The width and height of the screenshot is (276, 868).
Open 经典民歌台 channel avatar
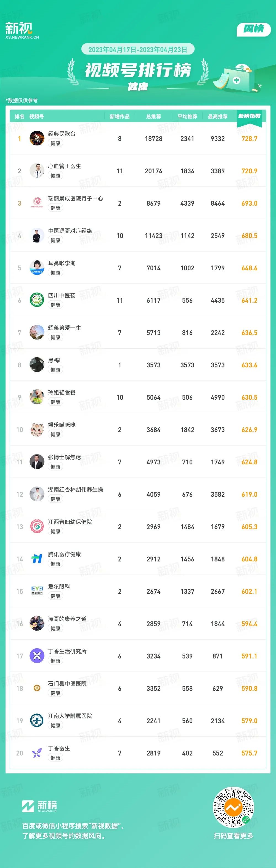coord(37,138)
